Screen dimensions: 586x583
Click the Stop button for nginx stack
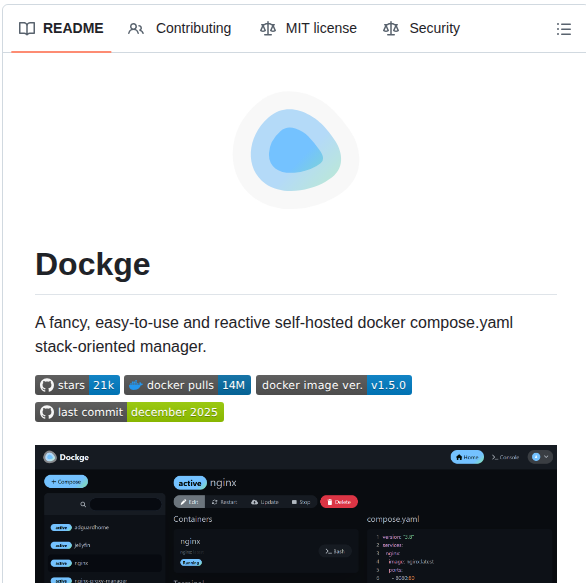pos(301,502)
